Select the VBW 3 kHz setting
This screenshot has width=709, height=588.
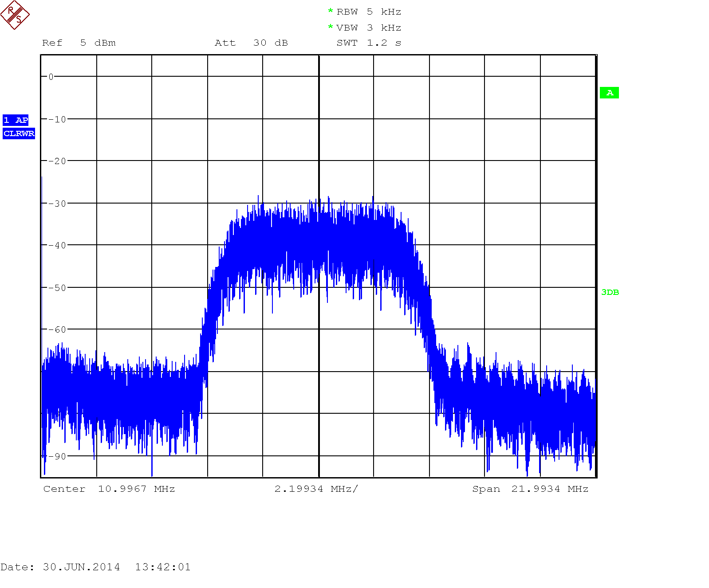pyautogui.click(x=369, y=28)
